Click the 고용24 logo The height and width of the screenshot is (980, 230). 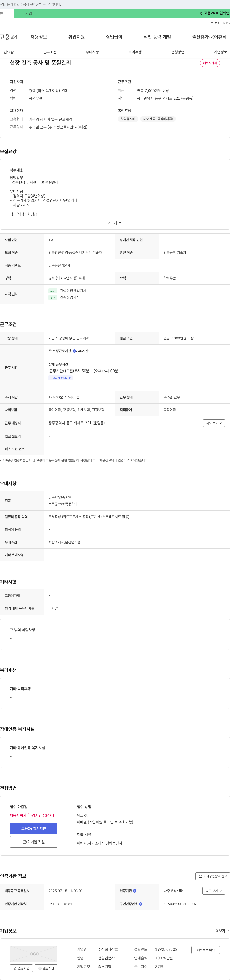coord(9,37)
